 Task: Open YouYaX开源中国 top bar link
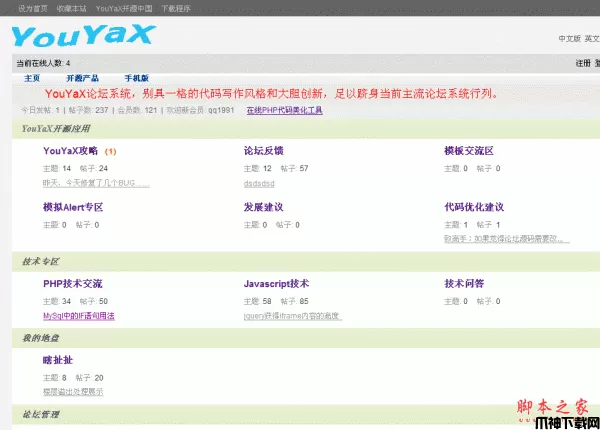(124, 8)
